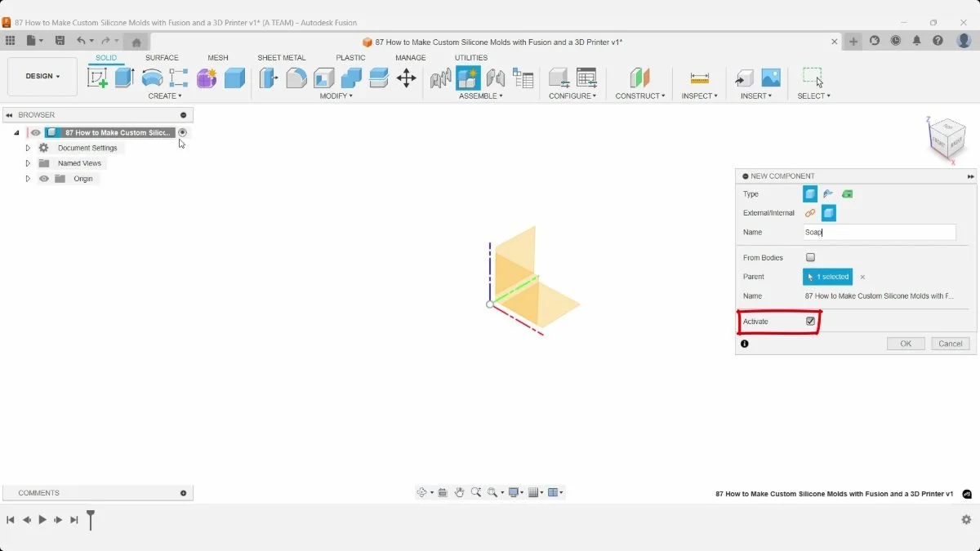
Task: Select the Fillet tool
Action: click(x=296, y=78)
